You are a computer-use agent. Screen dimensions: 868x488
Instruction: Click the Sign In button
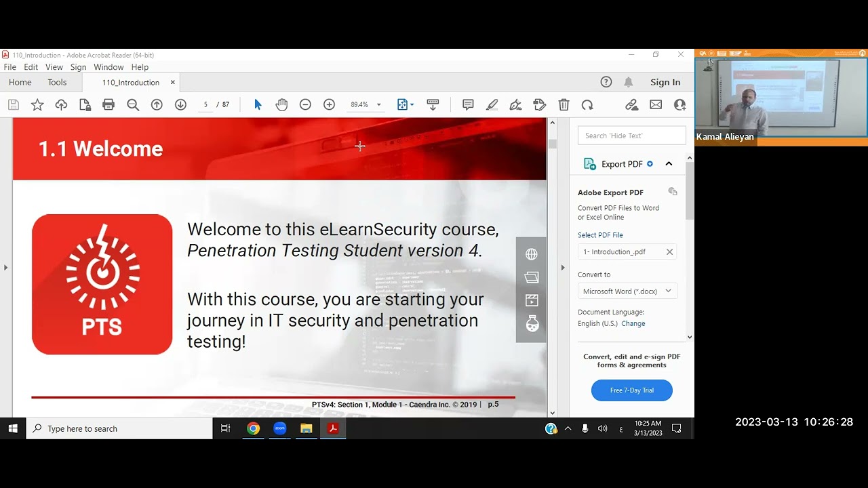click(x=665, y=82)
